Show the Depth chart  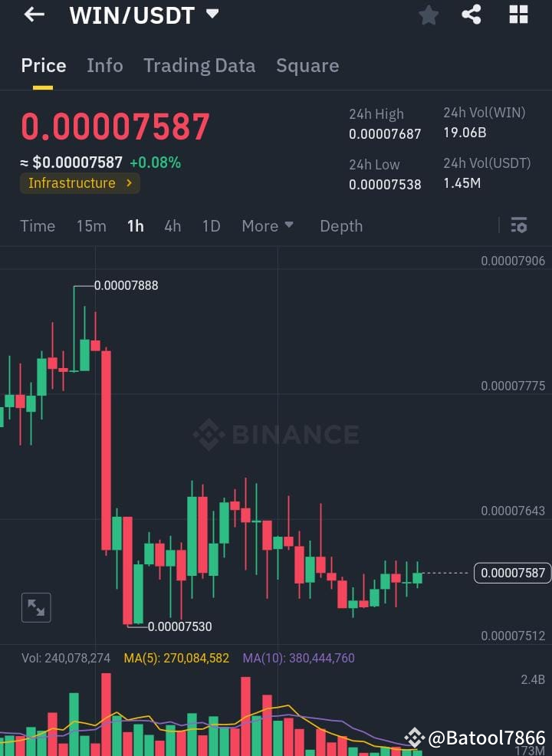341,226
